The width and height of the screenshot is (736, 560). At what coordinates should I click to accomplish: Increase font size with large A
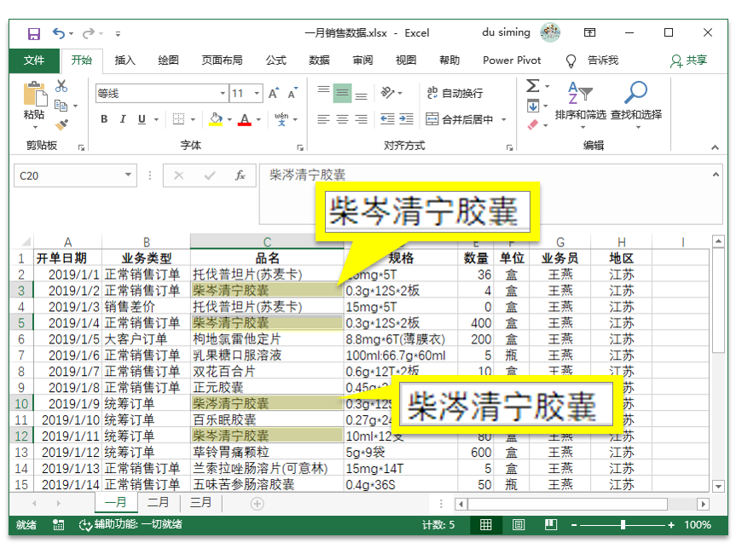pyautogui.click(x=274, y=93)
